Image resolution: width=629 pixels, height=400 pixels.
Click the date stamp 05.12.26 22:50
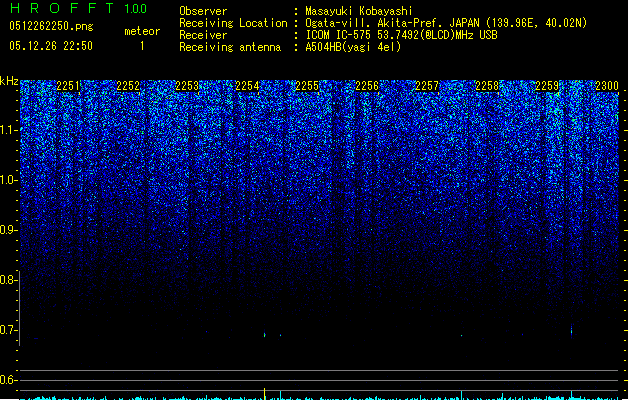pyautogui.click(x=51, y=46)
